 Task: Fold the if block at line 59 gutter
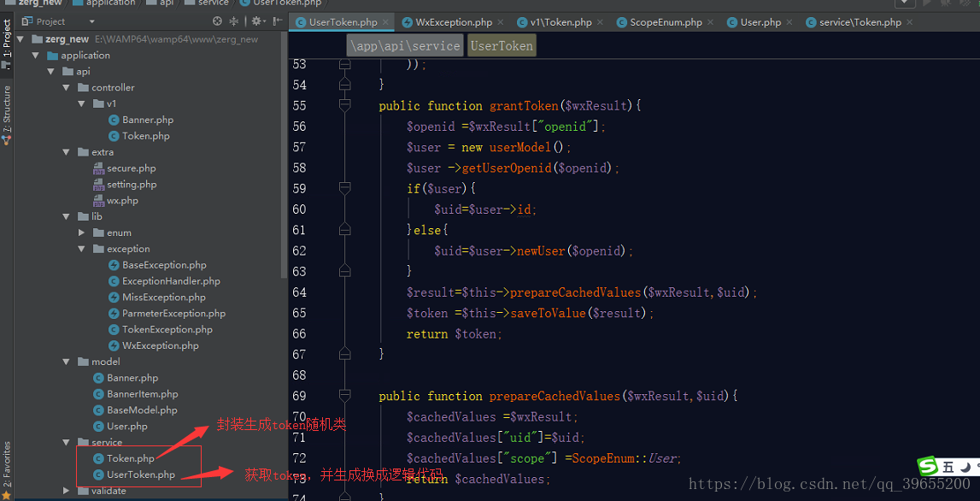[x=345, y=187]
